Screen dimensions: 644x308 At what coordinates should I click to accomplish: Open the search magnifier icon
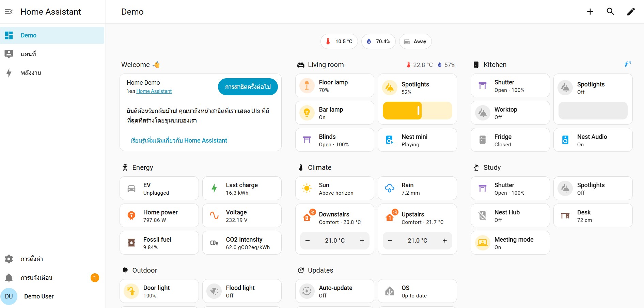point(610,12)
